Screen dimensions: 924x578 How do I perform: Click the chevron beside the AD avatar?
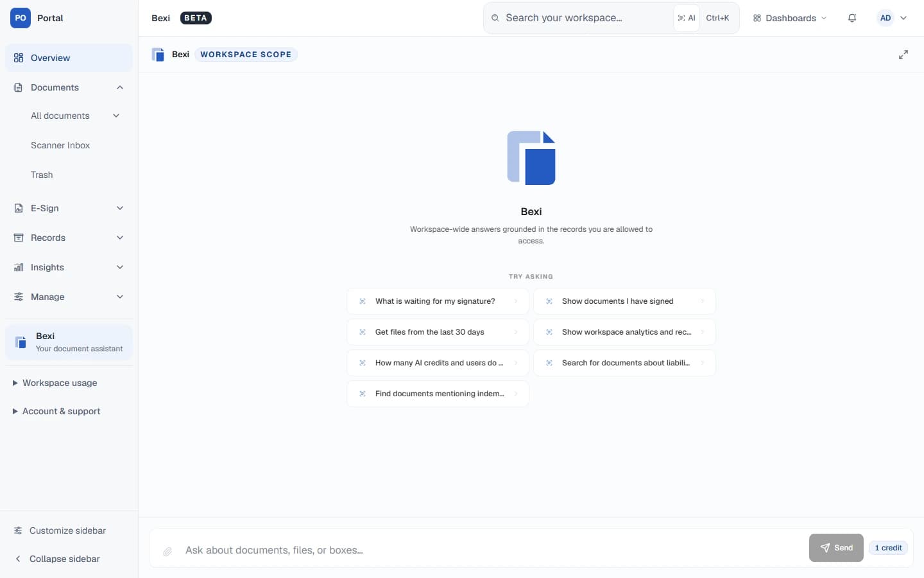(903, 18)
